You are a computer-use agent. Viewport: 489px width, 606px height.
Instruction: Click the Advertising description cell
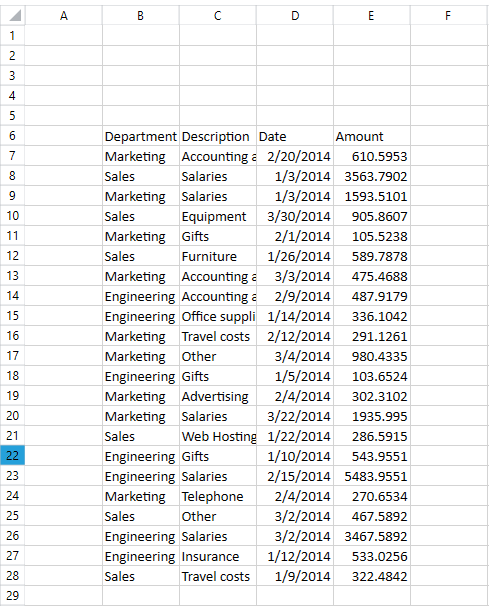coord(218,396)
